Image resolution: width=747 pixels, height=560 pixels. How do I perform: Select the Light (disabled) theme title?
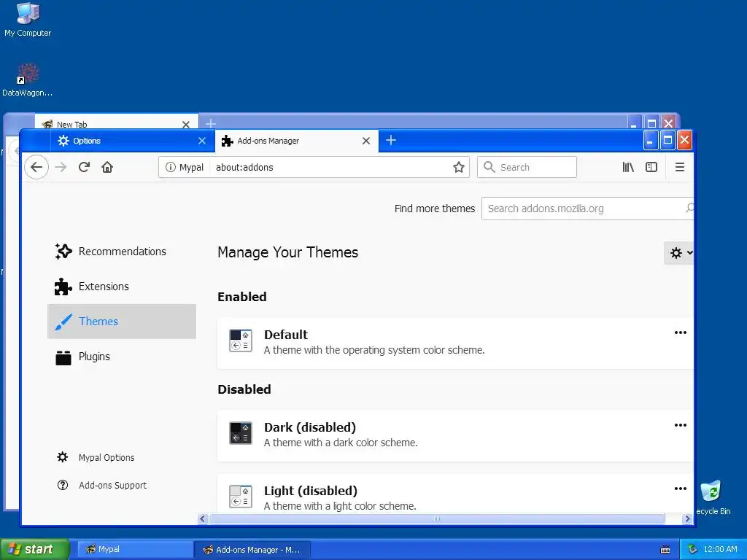coord(311,491)
